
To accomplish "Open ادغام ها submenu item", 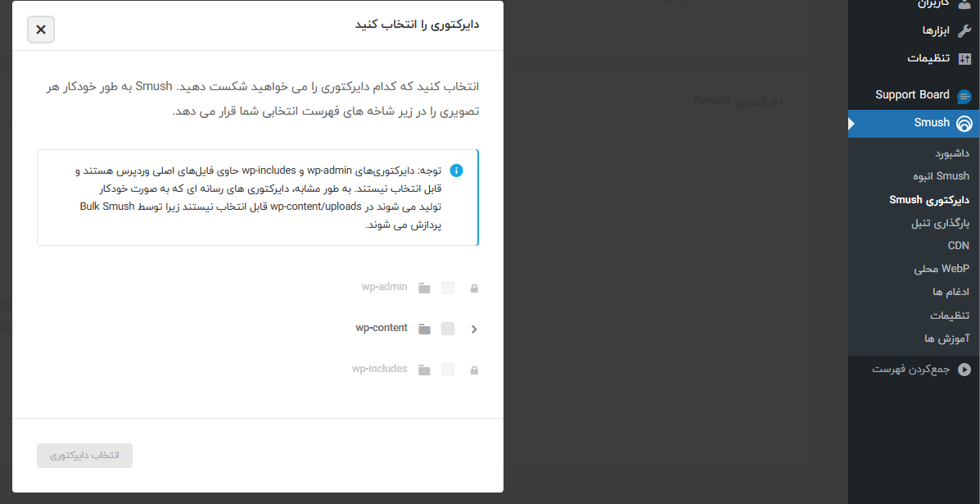I will [x=950, y=292].
